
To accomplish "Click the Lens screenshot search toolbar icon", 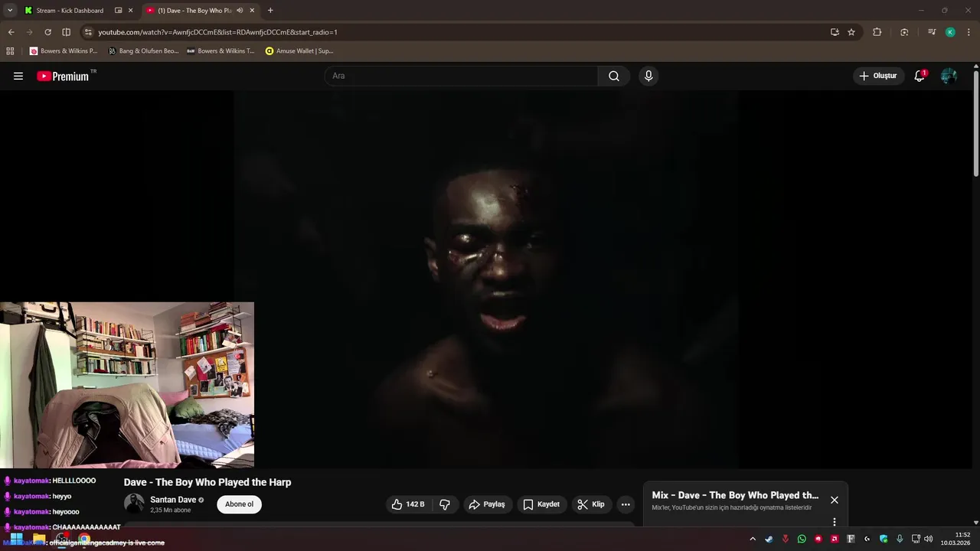I will 904,32.
